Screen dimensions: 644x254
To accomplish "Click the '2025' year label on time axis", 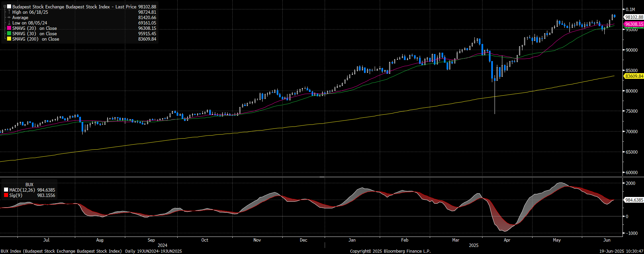I will [474, 245].
